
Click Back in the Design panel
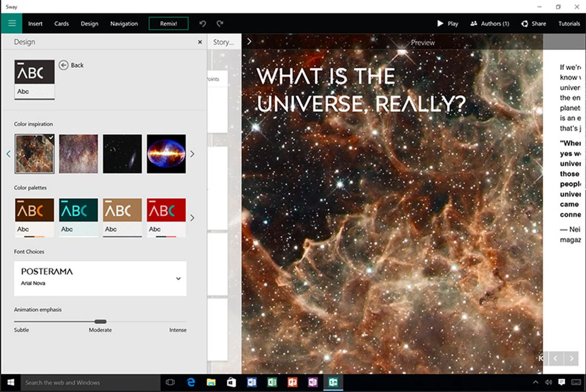pyautogui.click(x=71, y=65)
